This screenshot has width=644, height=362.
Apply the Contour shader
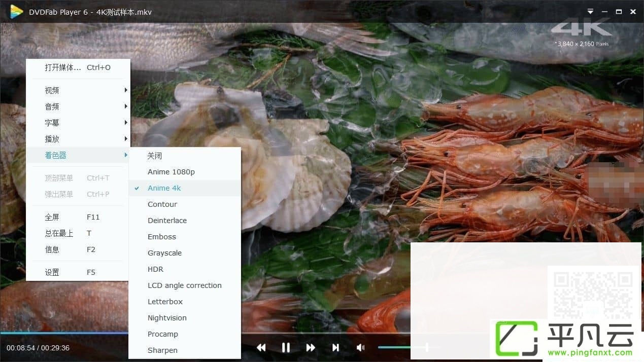(185, 204)
